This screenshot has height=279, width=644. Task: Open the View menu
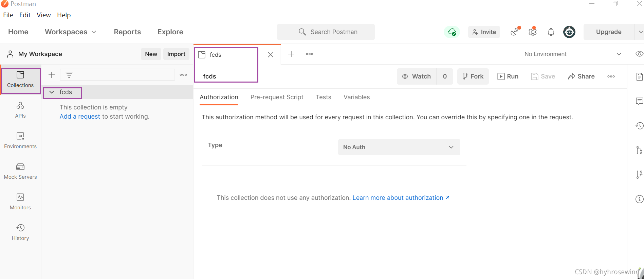click(43, 15)
